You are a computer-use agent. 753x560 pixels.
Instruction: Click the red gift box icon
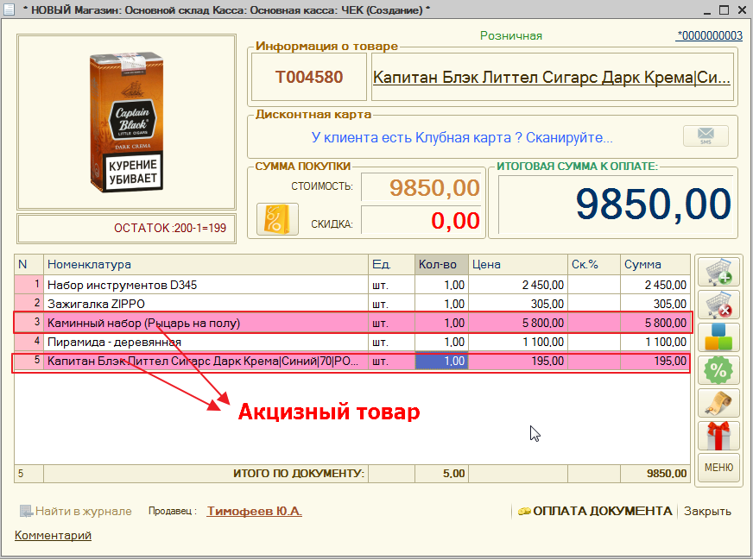(x=718, y=435)
